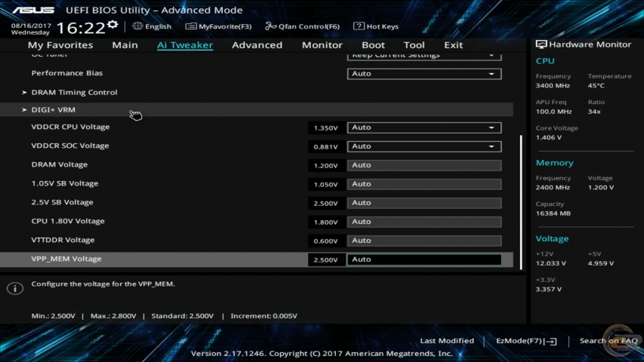Click the CPU Core Voltage 1.406 V reading
The image size is (644, 362).
[548, 137]
